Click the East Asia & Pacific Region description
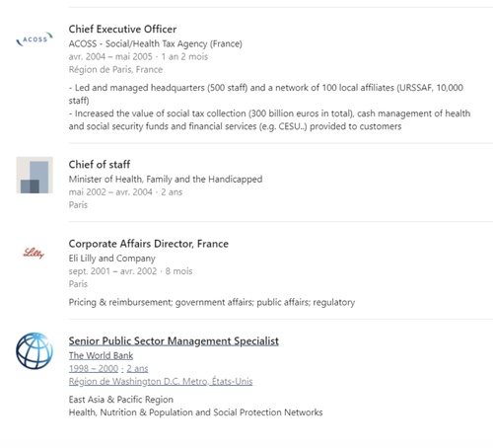Image resolution: width=493 pixels, height=448 pixels. tap(121, 400)
